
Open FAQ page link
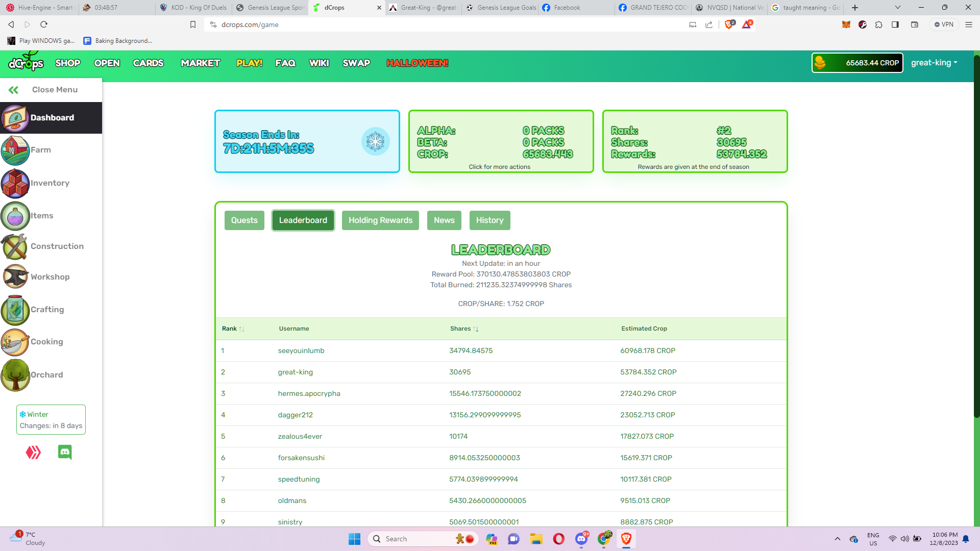[285, 63]
